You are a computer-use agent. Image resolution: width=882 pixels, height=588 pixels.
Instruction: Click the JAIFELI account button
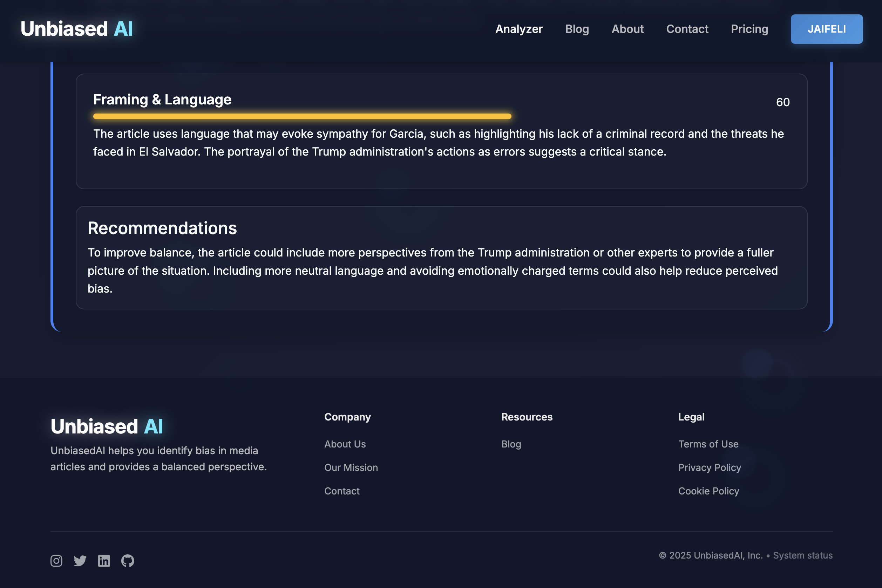(x=827, y=29)
